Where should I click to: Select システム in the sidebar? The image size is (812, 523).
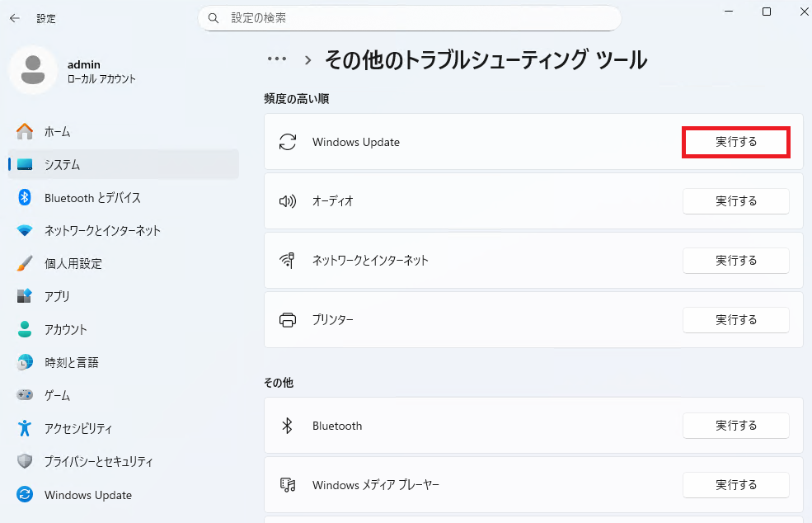124,165
